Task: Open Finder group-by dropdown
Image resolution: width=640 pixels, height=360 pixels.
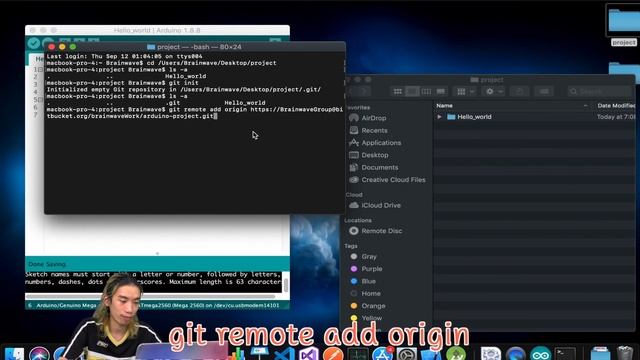Action: click(465, 91)
